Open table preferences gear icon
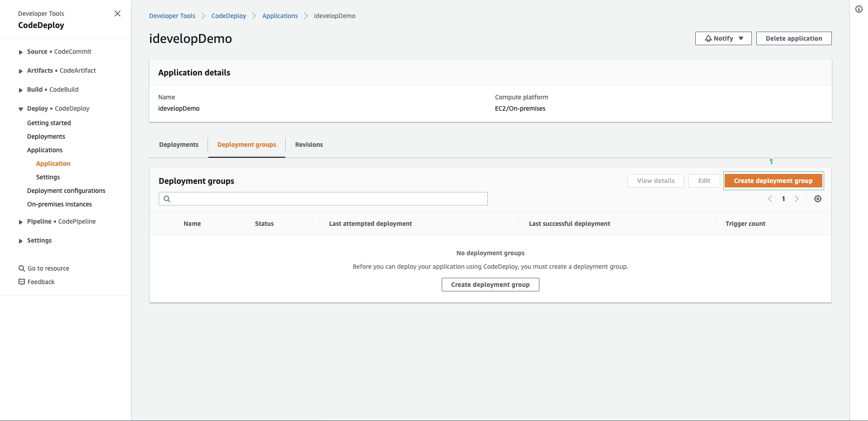 pyautogui.click(x=818, y=199)
